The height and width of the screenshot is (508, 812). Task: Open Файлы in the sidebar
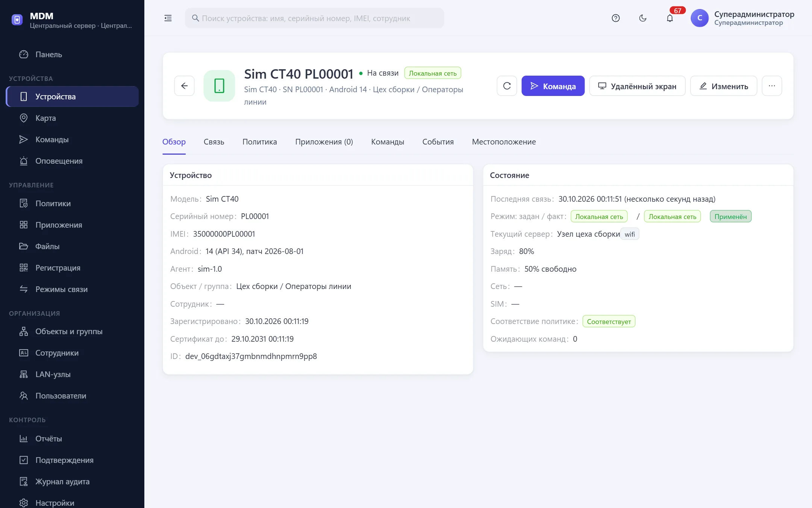(x=72, y=246)
